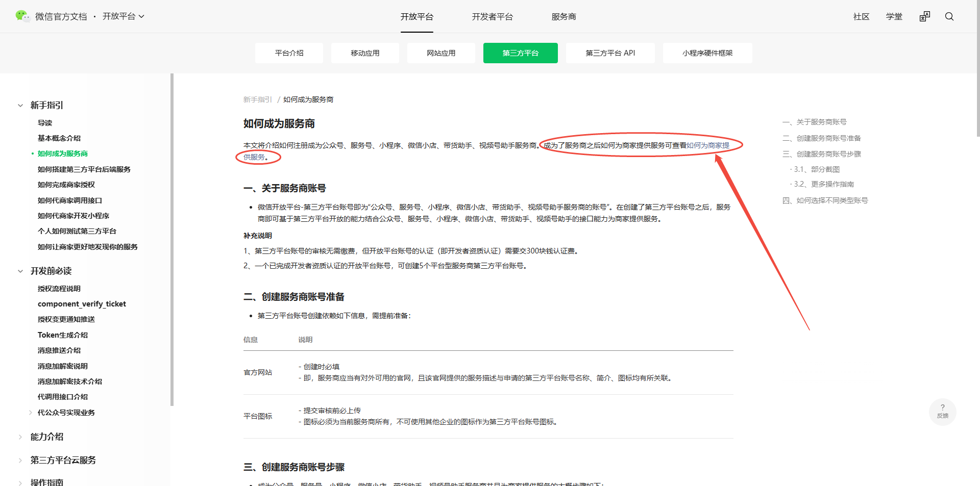Jump to 四、如何选择不同类型账号 in outline
Screen dimensions: 980x486
tap(825, 200)
